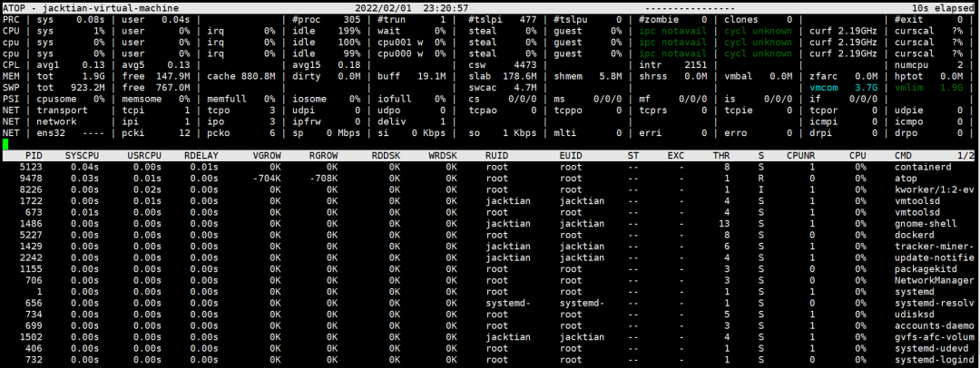Image resolution: width=980 pixels, height=368 pixels.
Task: Click the cache 880.8M memory value
Action: point(241,76)
